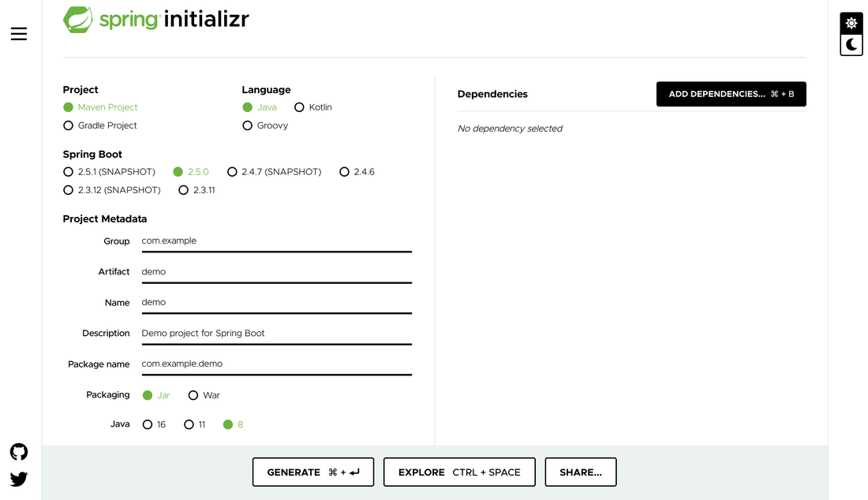Image resolution: width=868 pixels, height=500 pixels.
Task: Pick Java version 16
Action: click(x=154, y=425)
